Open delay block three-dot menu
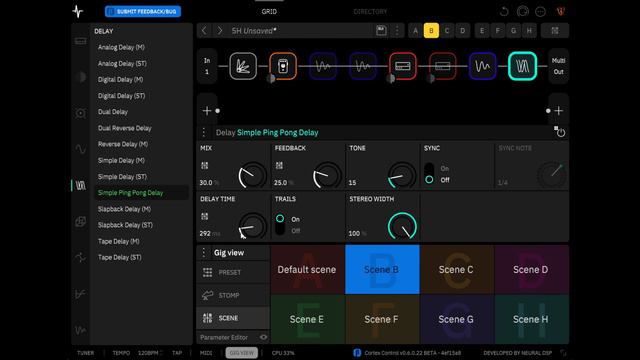The height and width of the screenshot is (360, 640). [204, 132]
